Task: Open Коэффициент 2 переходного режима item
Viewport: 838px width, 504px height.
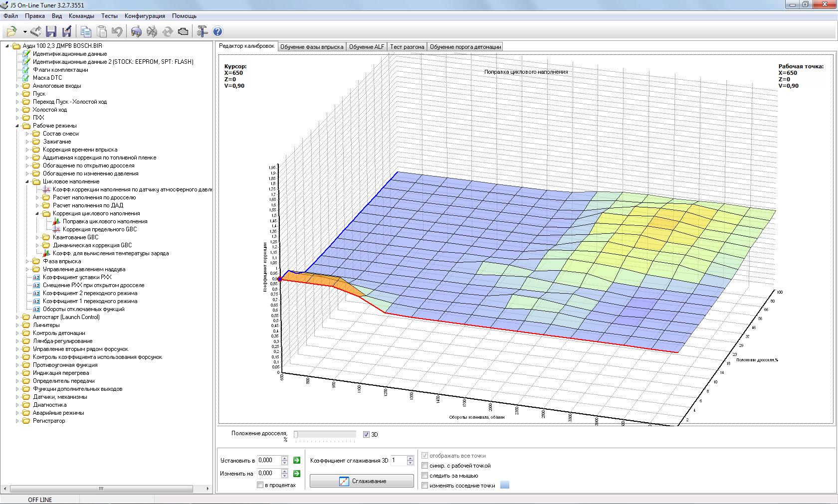Action: (90, 293)
